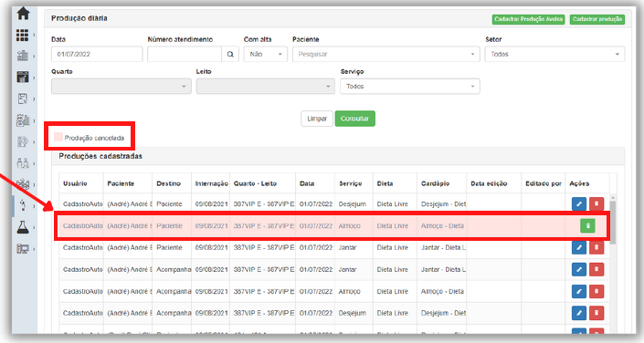
Task: Click the Usuário column header
Action: [x=75, y=183]
